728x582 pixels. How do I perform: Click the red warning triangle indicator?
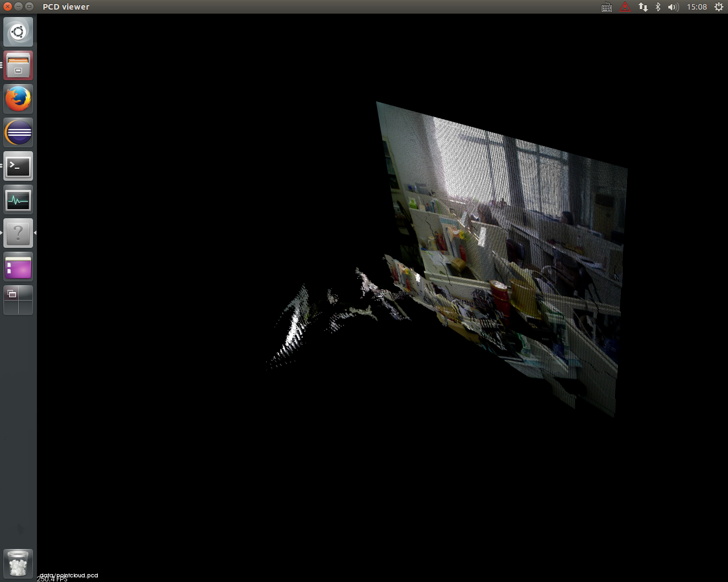pyautogui.click(x=625, y=7)
